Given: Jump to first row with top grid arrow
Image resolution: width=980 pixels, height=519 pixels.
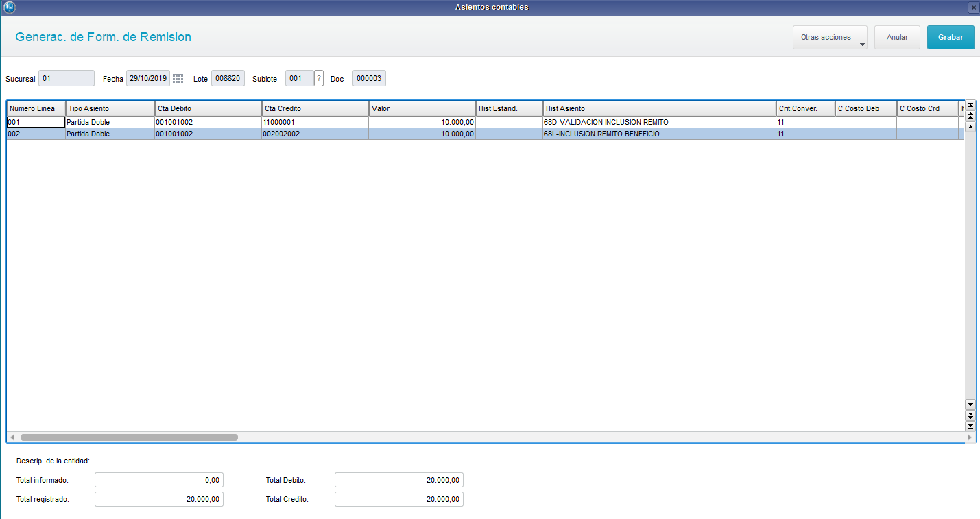Looking at the screenshot, I should (970, 106).
